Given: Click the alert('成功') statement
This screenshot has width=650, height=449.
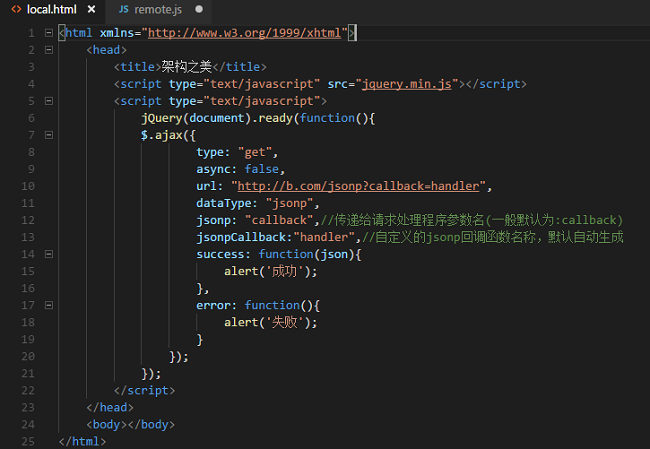Looking at the screenshot, I should (271, 271).
